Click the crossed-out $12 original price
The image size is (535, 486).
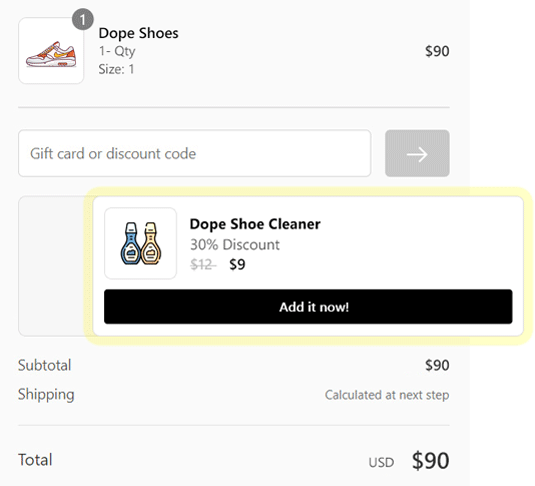(x=203, y=265)
